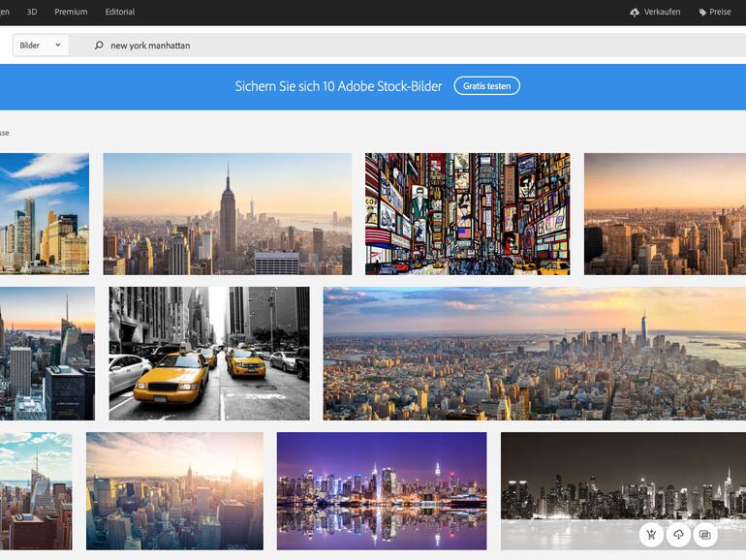Click the Gratis testen button
Screen dimensions: 746x560
pos(486,86)
